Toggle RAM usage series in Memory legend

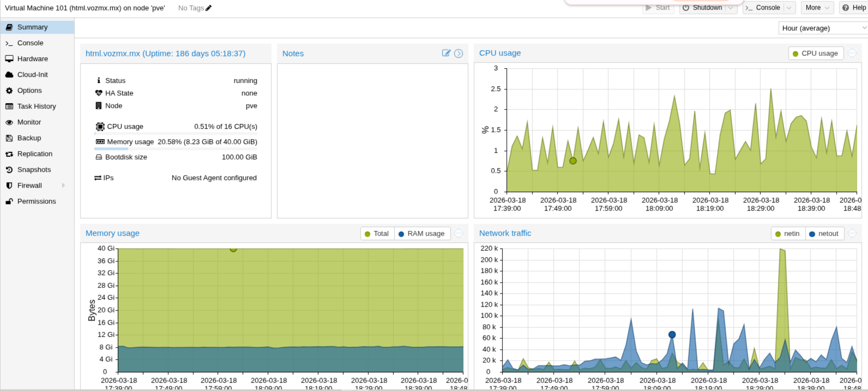click(x=422, y=233)
